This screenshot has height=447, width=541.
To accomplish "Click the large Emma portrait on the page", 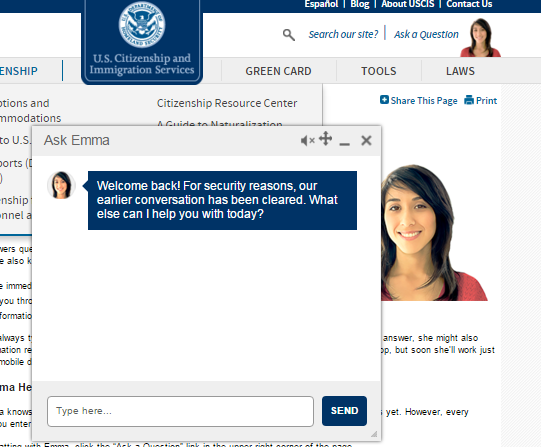I will [434, 233].
